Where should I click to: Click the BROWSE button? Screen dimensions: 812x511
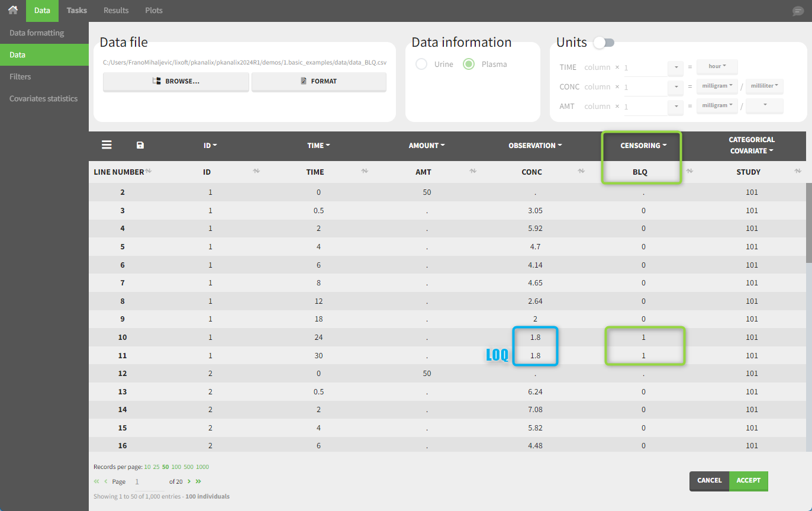coord(176,81)
